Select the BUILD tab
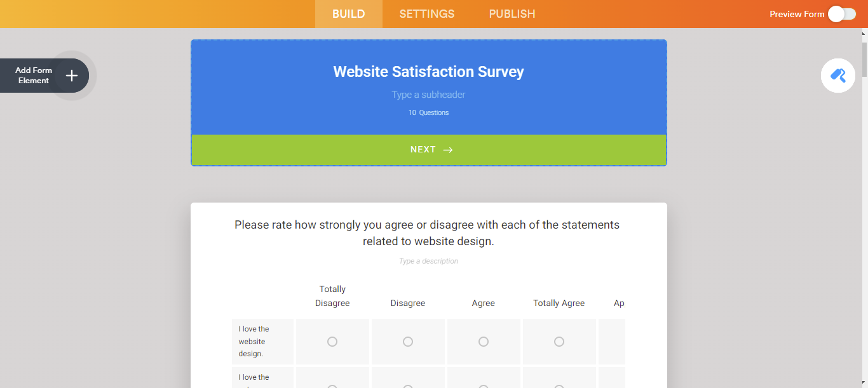This screenshot has height=388, width=868. coord(348,13)
